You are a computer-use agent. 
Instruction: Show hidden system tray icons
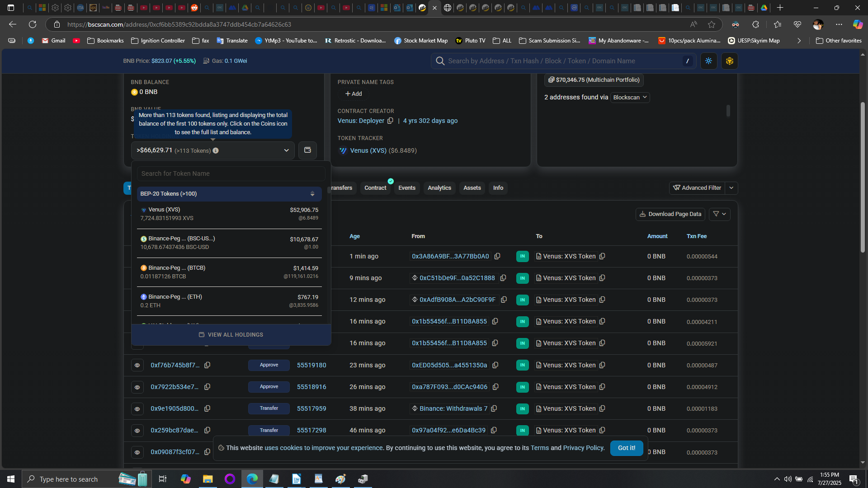[x=777, y=479]
